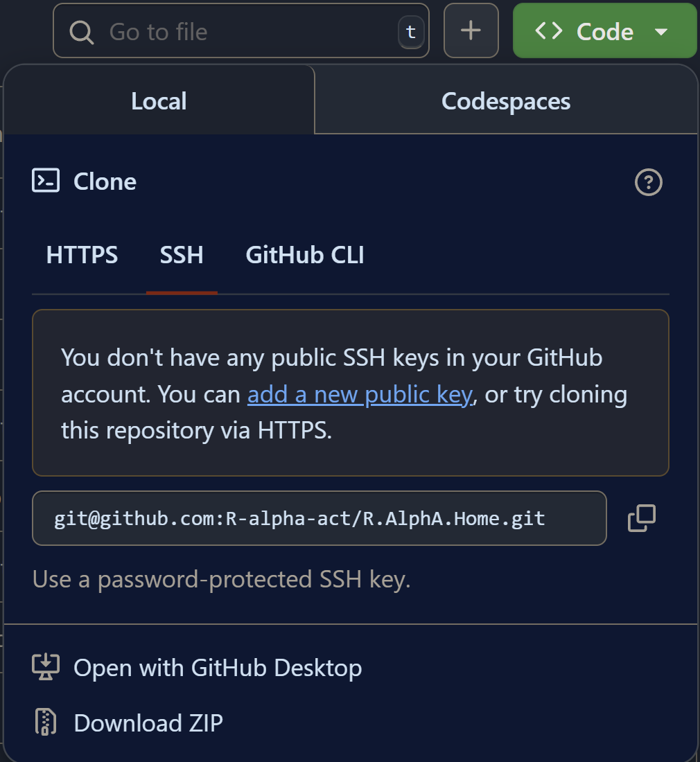Select the SSH clone option

pyautogui.click(x=182, y=255)
